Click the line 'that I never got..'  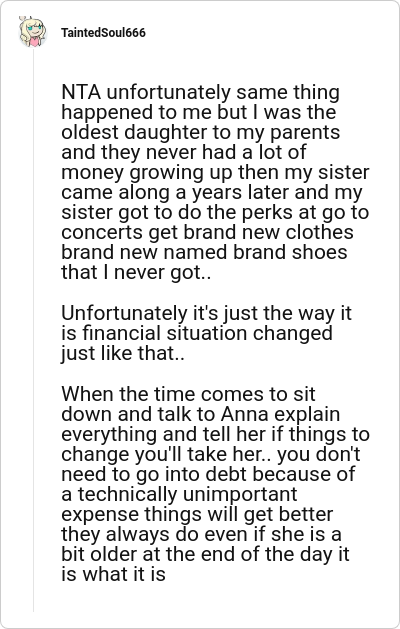136,273
